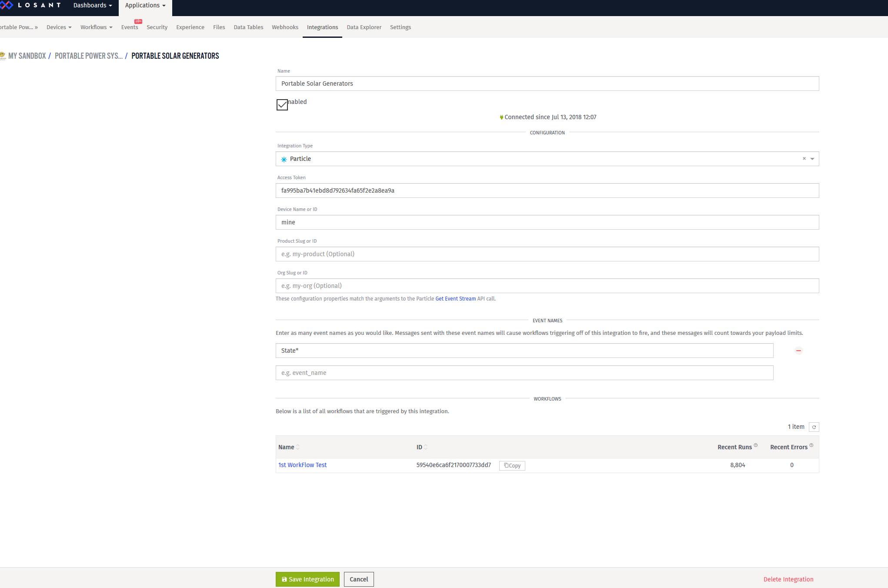Clear the Particle integration type selection

click(804, 159)
